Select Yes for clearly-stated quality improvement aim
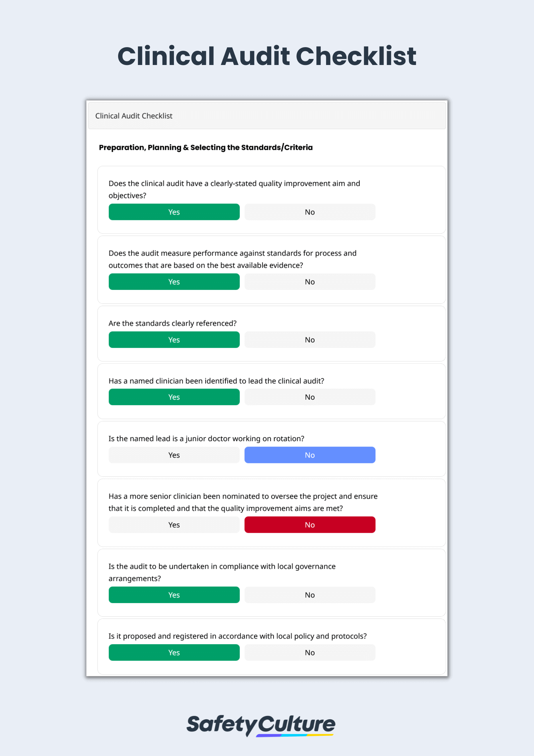The height and width of the screenshot is (756, 534). [174, 212]
